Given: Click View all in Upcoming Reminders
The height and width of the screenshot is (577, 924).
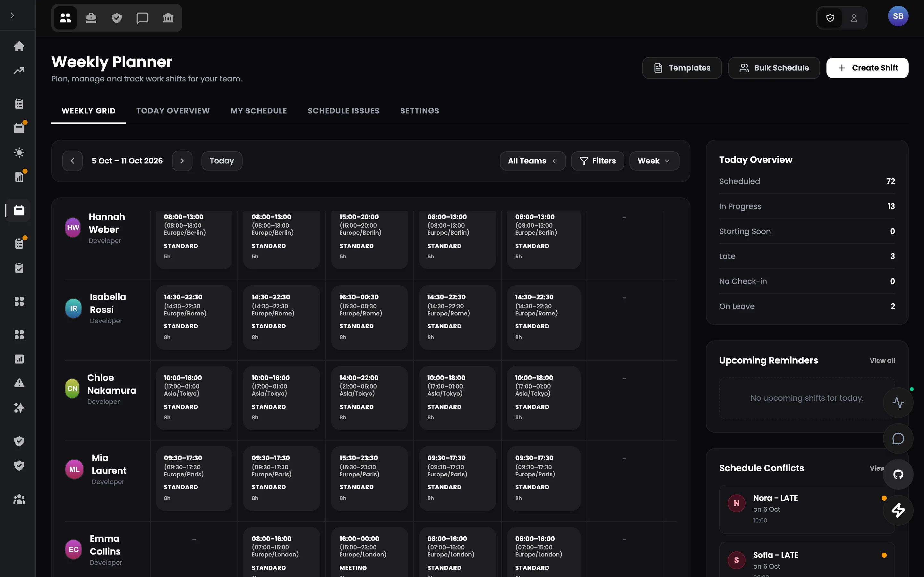Looking at the screenshot, I should [882, 361].
